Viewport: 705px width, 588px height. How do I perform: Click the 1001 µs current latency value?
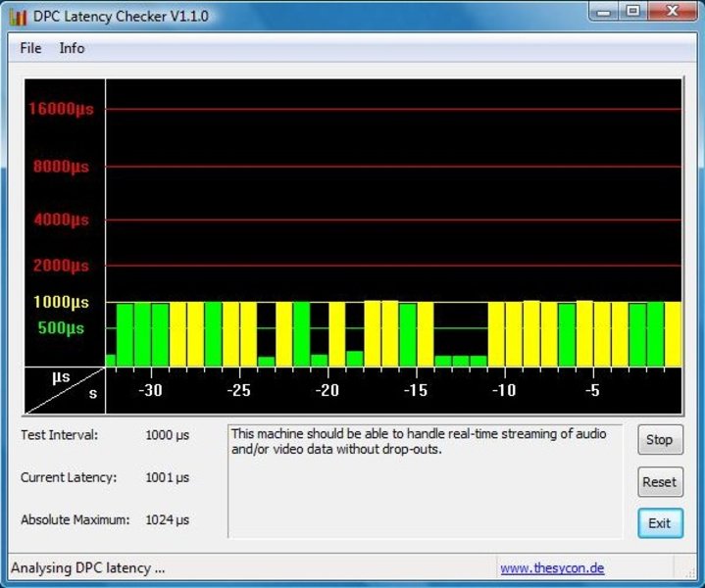tap(168, 477)
